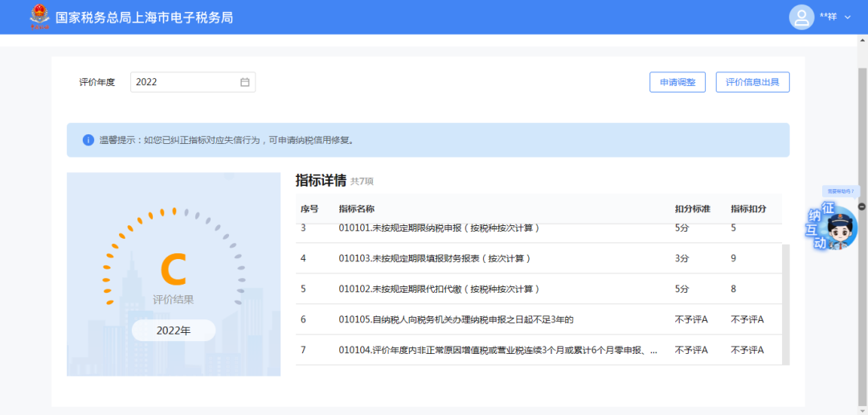868x415 pixels.
Task: Select row 010103.未按规定期限填报财务报表
Action: click(538, 258)
